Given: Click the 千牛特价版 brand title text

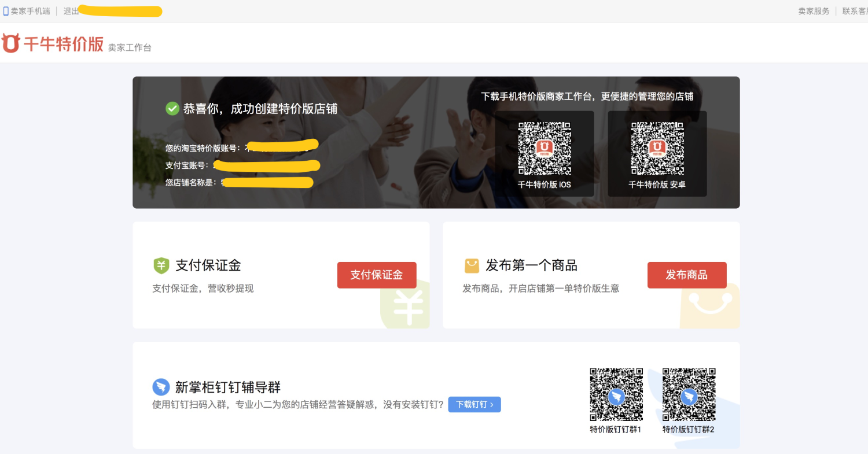Looking at the screenshot, I should [64, 44].
